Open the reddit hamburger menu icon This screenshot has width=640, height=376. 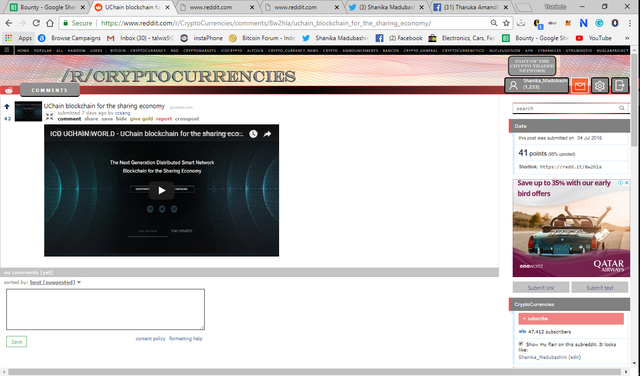[7, 50]
